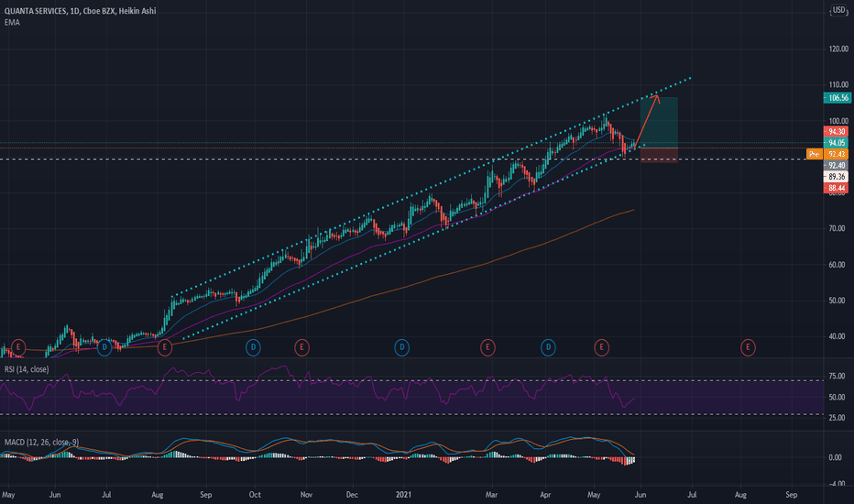Click the white 89.36 price label
854x504 pixels.
point(837,177)
